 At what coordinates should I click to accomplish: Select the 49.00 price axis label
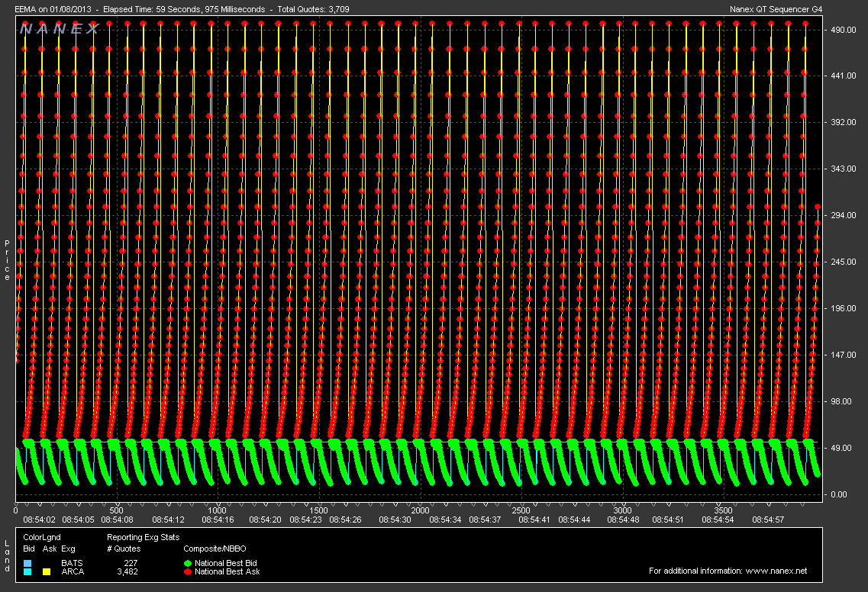tap(841, 448)
